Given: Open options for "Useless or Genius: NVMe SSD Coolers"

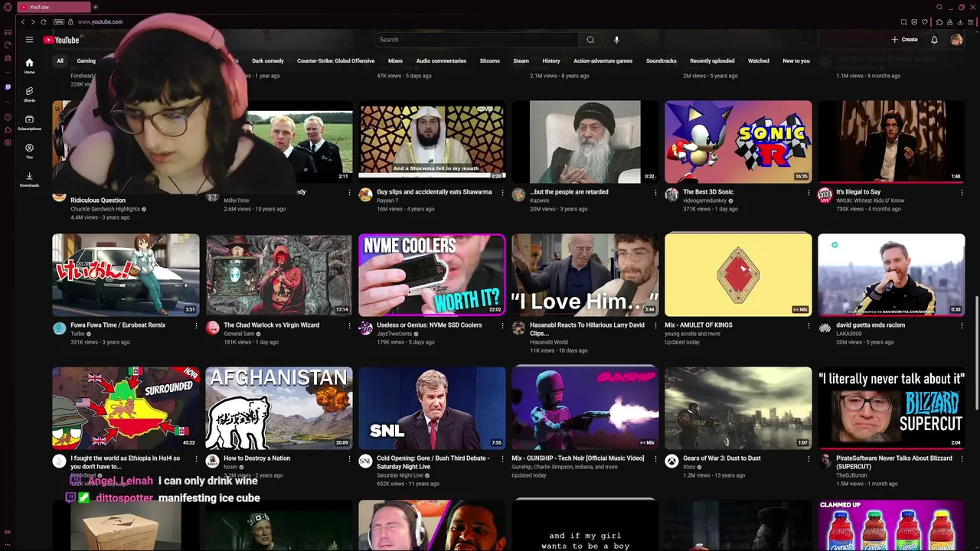Looking at the screenshot, I should point(502,326).
